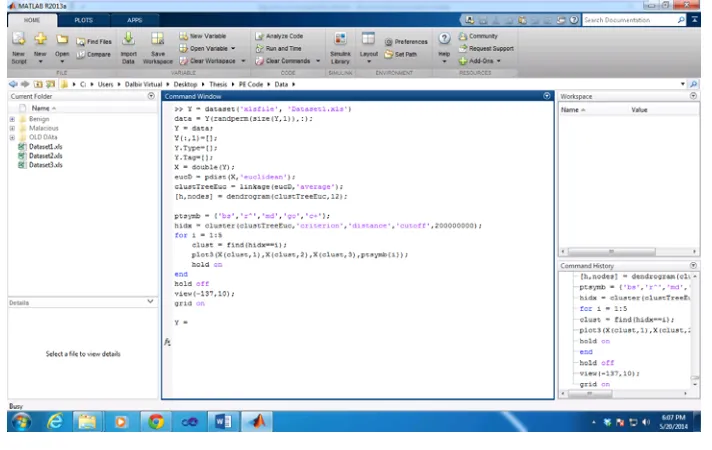Screen dimensions: 712x450
Task: Open the Open Variable dropdown arrow
Action: click(233, 48)
